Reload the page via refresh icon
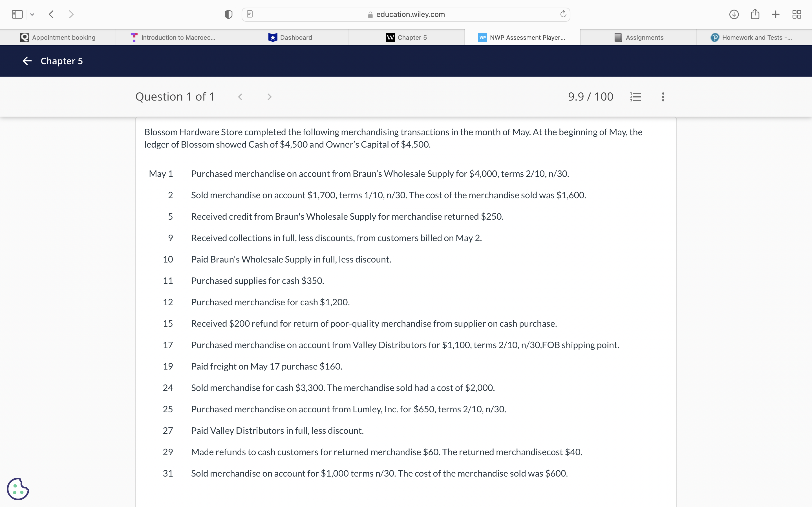Viewport: 812px width, 507px height. click(563, 14)
